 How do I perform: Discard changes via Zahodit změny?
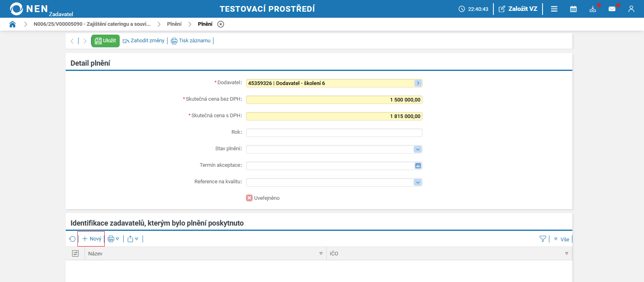pos(144,41)
